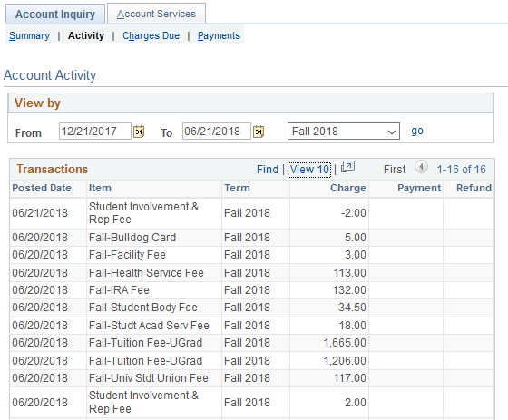Expand the Fall 2018 term dropdown
The height and width of the screenshot is (420, 508).
point(344,132)
